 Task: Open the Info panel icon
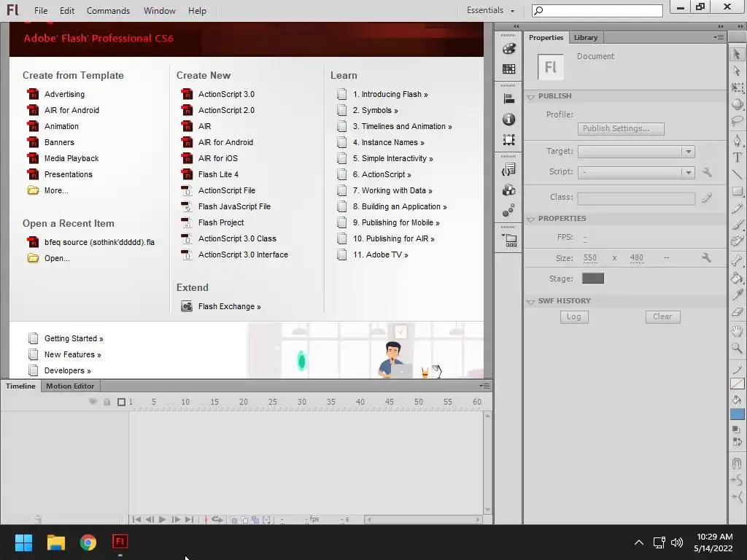[508, 119]
